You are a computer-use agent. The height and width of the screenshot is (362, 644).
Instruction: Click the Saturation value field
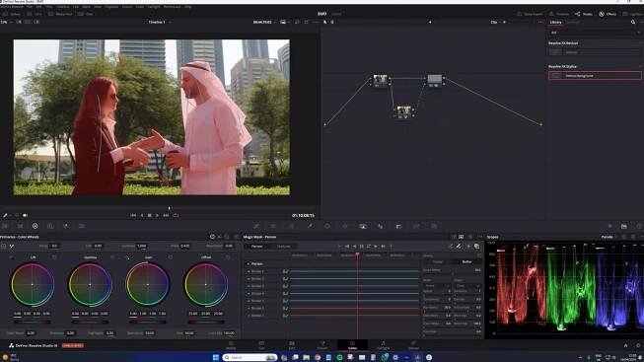pos(150,333)
